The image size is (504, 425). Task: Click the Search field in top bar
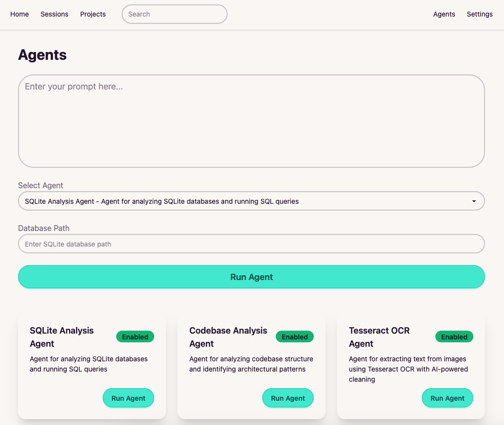pos(174,14)
